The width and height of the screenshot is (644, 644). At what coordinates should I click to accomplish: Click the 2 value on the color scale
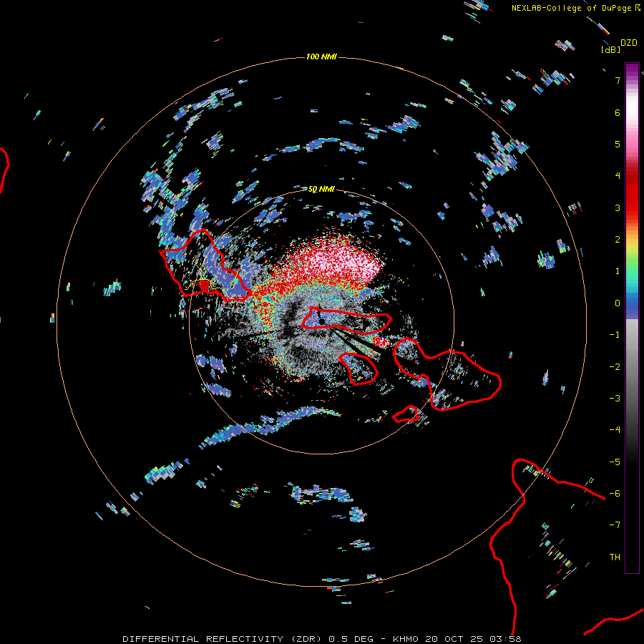click(618, 240)
